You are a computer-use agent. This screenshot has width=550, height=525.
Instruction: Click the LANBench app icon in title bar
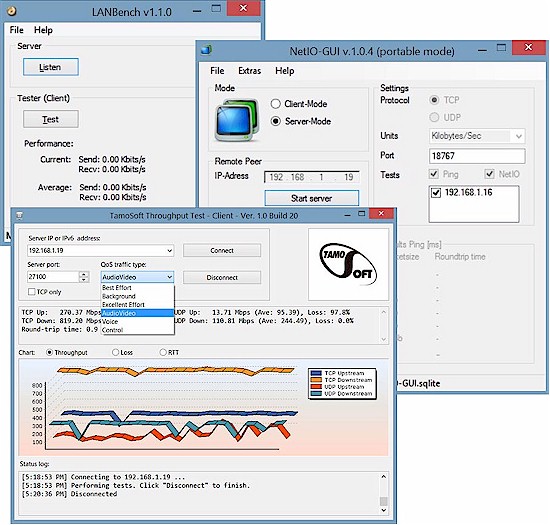(12, 11)
